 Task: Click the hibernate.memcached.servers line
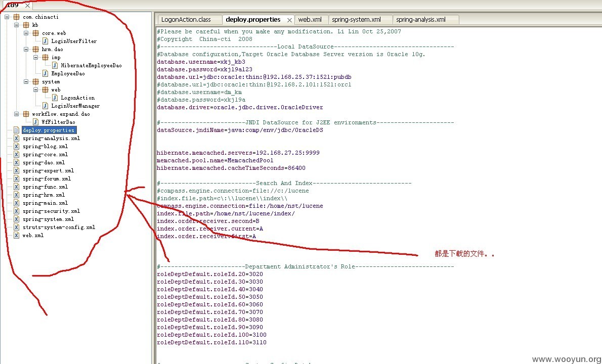pyautogui.click(x=238, y=153)
